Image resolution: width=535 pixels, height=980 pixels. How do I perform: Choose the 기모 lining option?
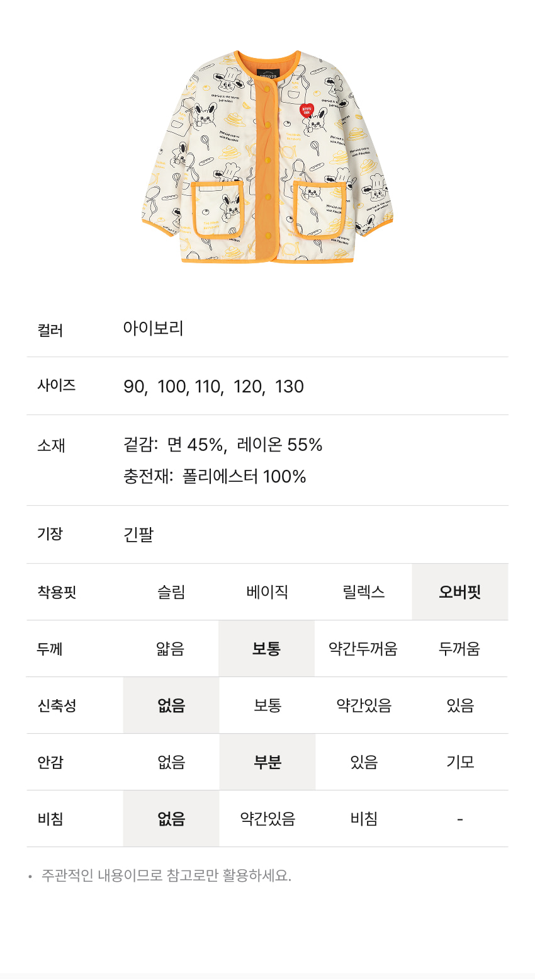click(460, 762)
